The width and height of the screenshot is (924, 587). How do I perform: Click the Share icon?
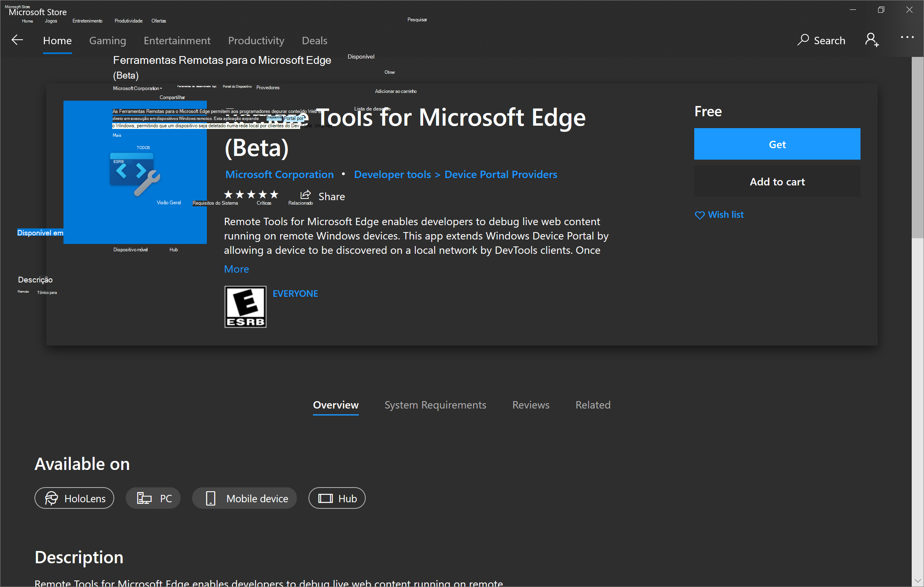click(x=305, y=195)
